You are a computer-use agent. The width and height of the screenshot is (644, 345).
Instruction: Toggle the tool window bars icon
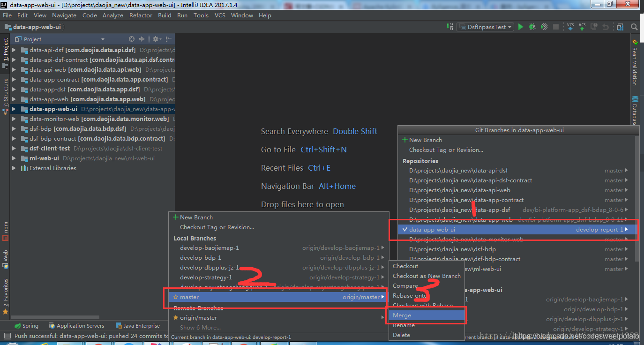coord(7,336)
